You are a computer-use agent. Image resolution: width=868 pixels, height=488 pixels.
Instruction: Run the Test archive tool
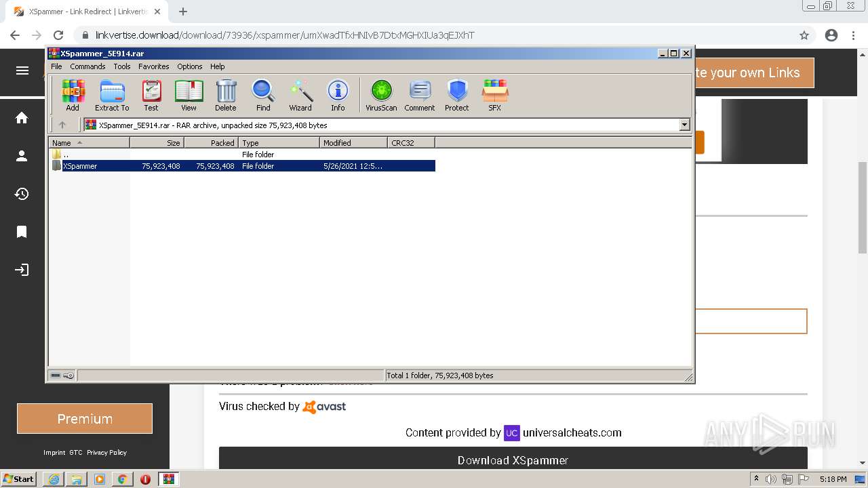click(x=151, y=95)
